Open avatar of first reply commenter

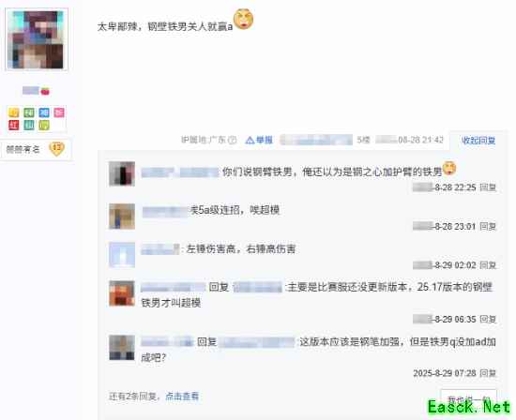[x=122, y=173]
